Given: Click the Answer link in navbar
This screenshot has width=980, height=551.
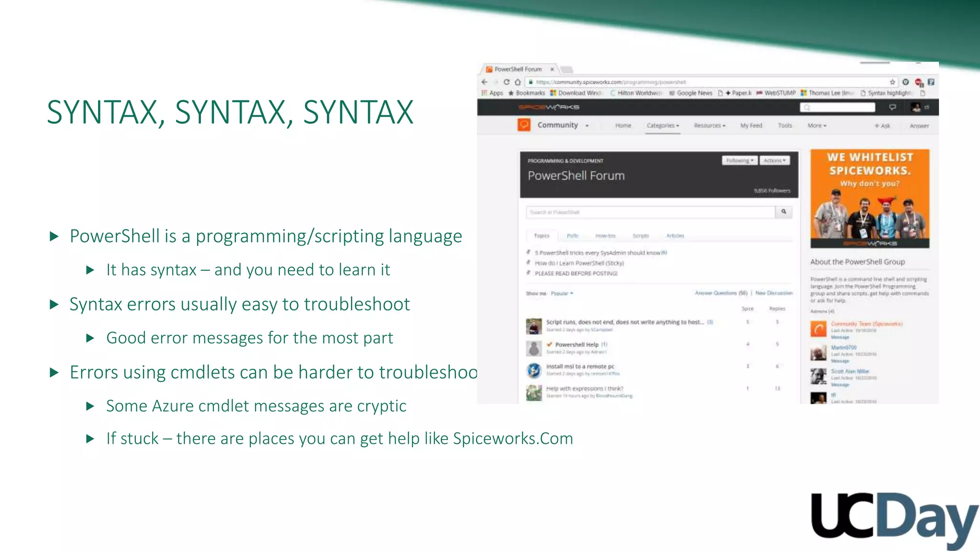Looking at the screenshot, I should 919,126.
